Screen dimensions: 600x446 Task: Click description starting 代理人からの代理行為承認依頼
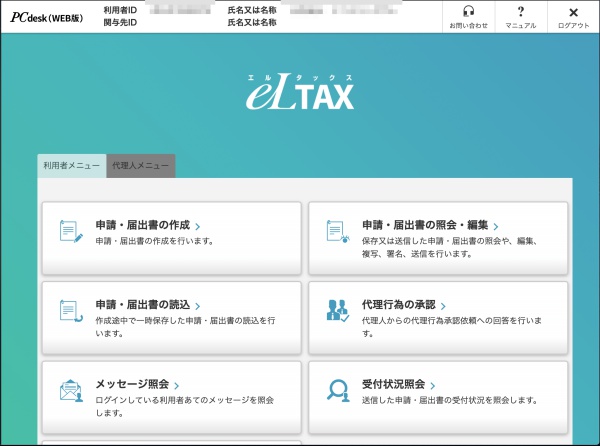(452, 327)
